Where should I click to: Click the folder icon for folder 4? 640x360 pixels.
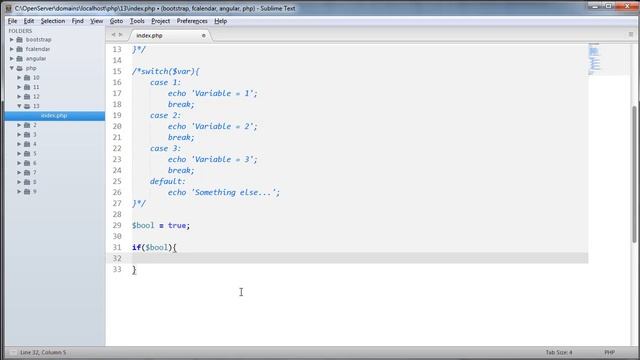[27, 144]
